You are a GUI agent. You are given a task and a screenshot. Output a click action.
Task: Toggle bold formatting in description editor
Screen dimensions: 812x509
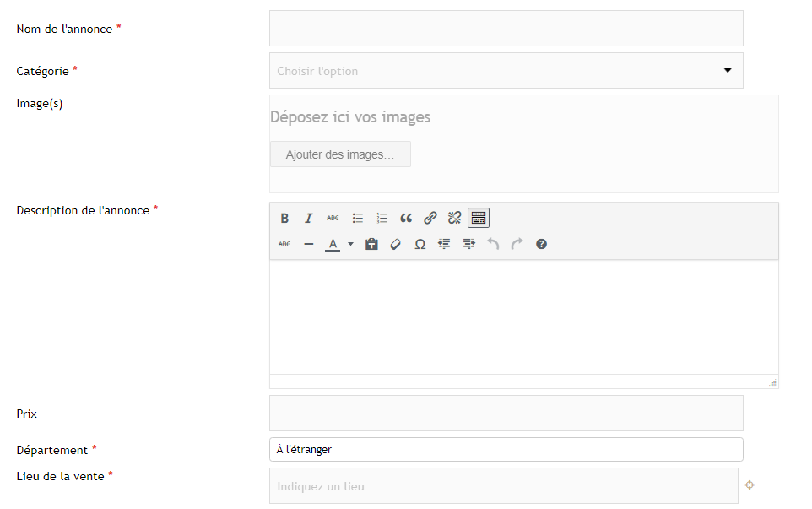284,218
